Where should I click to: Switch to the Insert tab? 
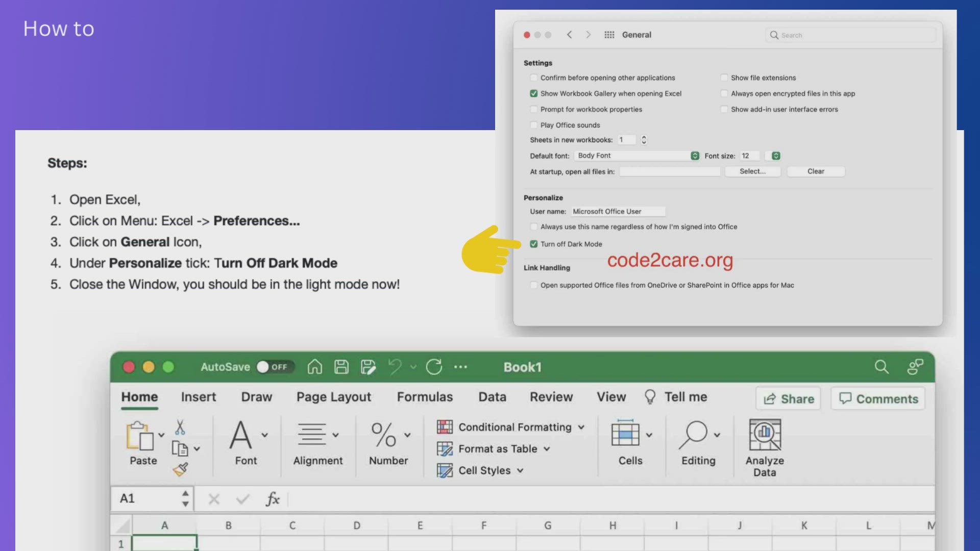(x=199, y=397)
